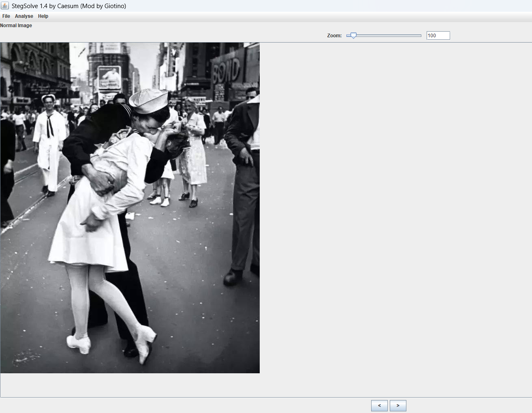This screenshot has height=413, width=532.
Task: Click the white billboard on the building in the photo
Action: (109, 77)
